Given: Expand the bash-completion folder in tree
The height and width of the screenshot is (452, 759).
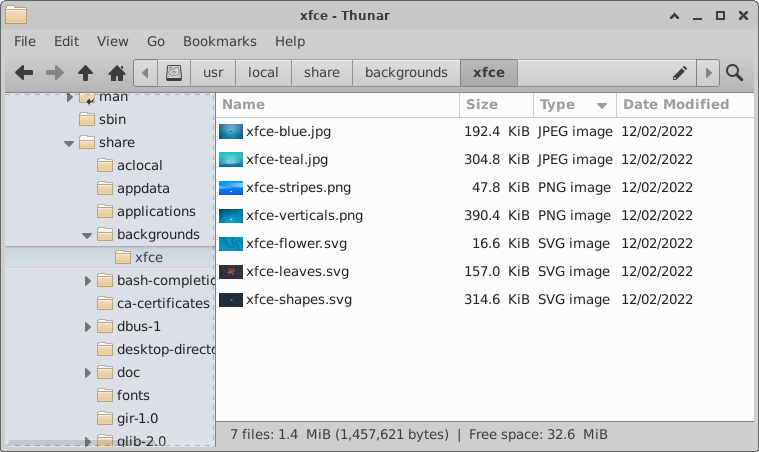Looking at the screenshot, I should [x=88, y=281].
